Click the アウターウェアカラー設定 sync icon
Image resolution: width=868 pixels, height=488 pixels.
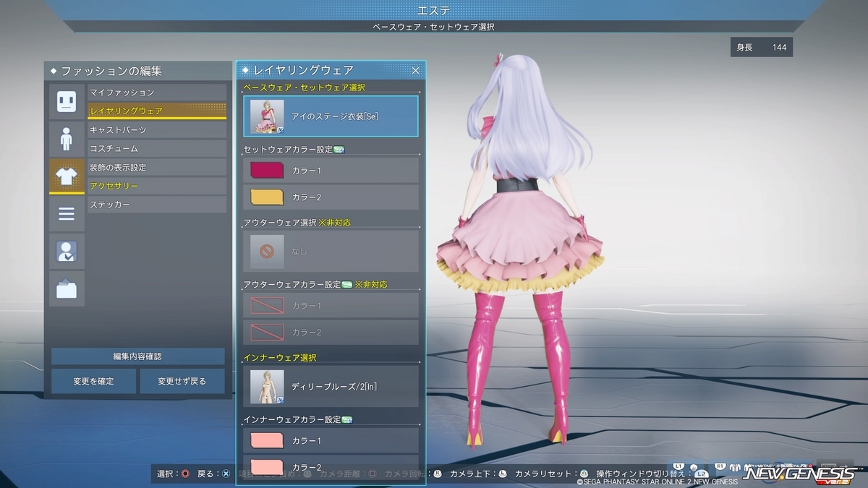pos(347,285)
